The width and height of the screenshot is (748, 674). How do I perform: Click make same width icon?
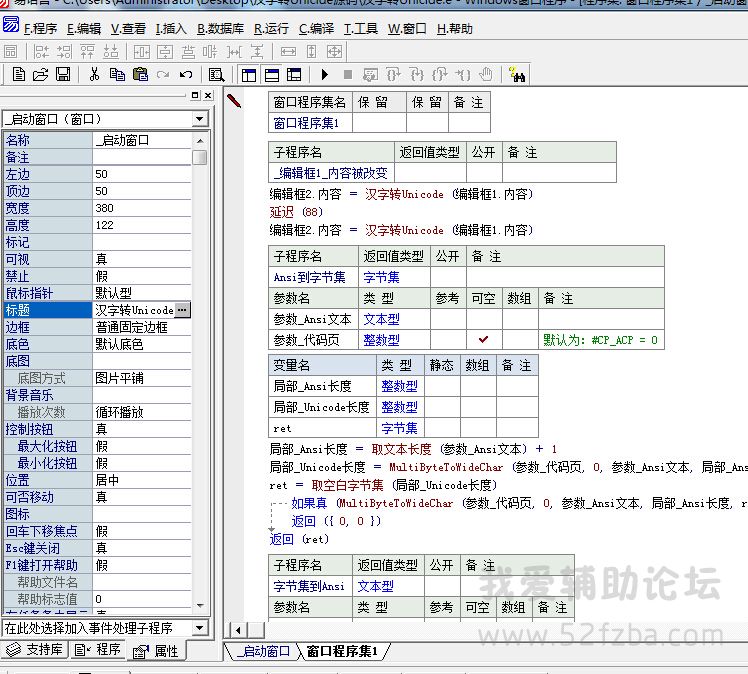tap(288, 52)
